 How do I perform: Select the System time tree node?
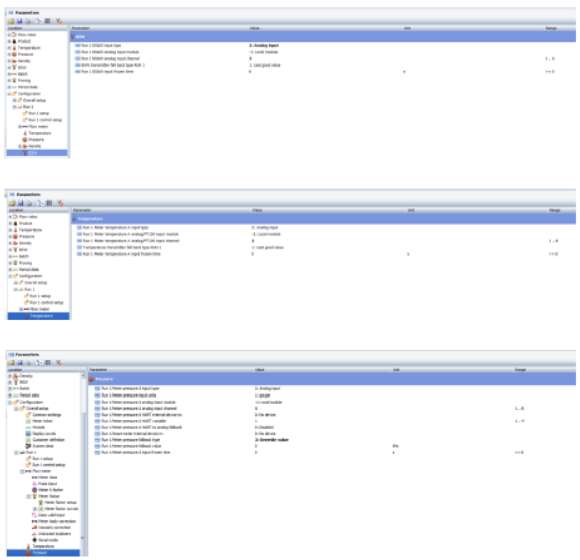tap(43, 446)
